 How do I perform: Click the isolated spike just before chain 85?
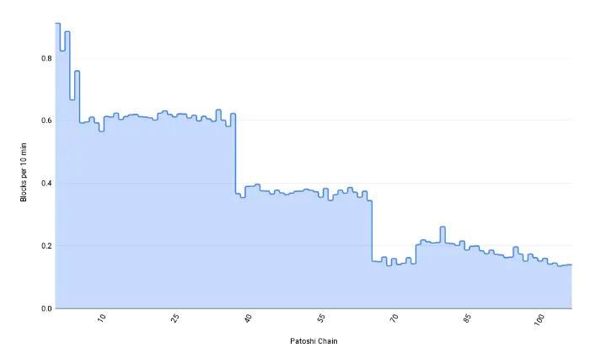(x=442, y=227)
